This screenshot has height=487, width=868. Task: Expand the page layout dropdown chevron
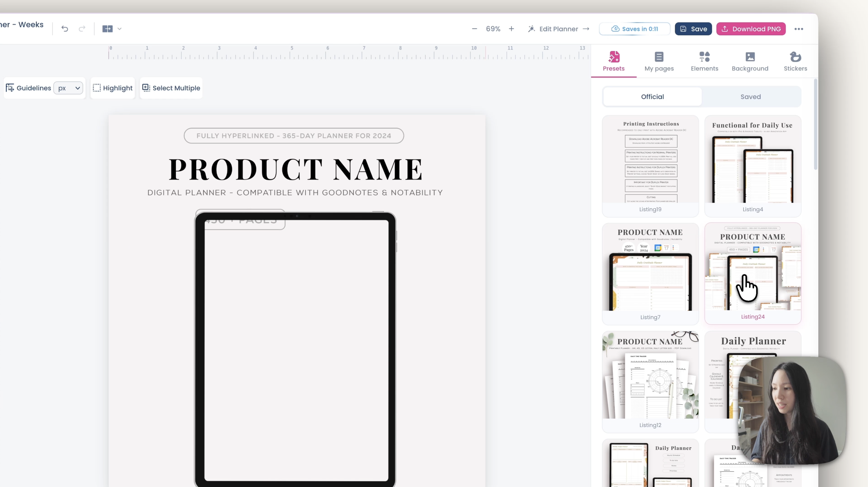(119, 29)
